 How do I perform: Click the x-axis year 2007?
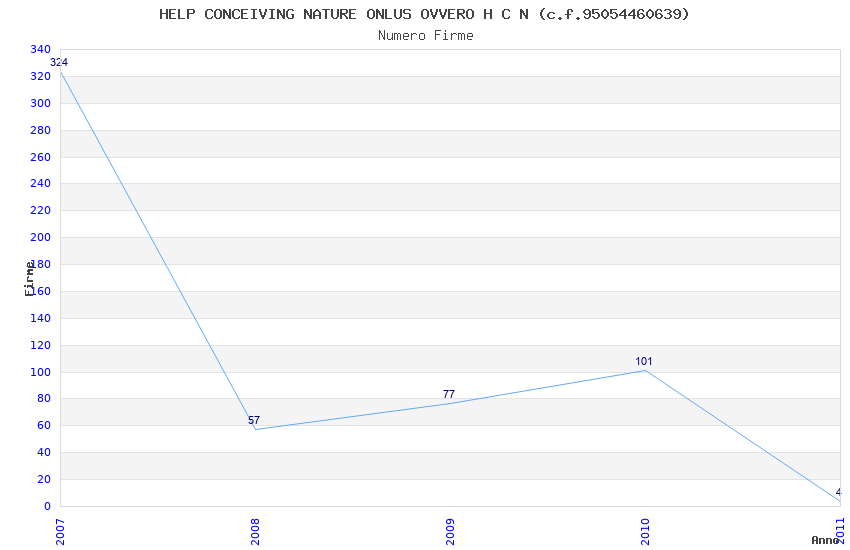[60, 532]
